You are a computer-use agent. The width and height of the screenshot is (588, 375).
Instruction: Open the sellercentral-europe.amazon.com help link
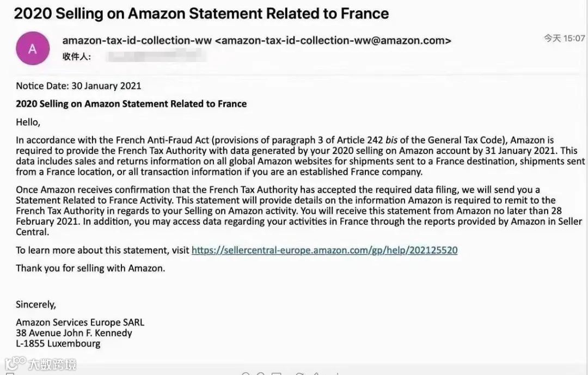point(324,250)
